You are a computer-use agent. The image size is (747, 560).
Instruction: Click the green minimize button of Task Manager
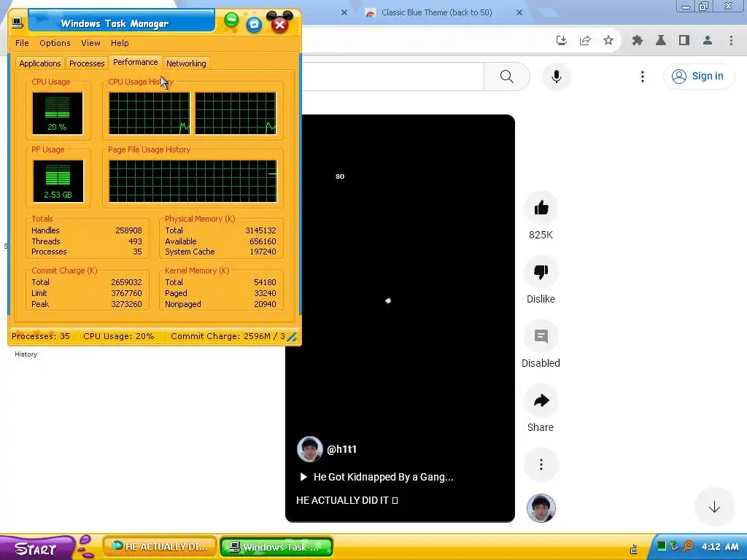point(231,20)
